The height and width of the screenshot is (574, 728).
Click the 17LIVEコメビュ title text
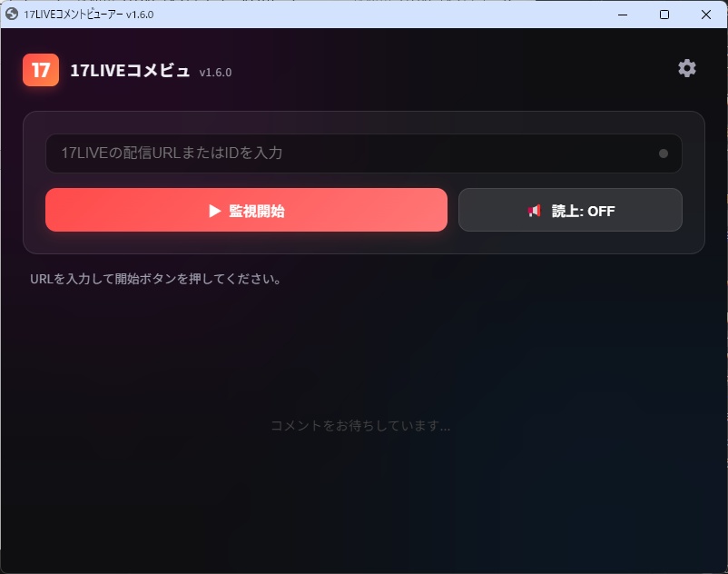tap(130, 71)
